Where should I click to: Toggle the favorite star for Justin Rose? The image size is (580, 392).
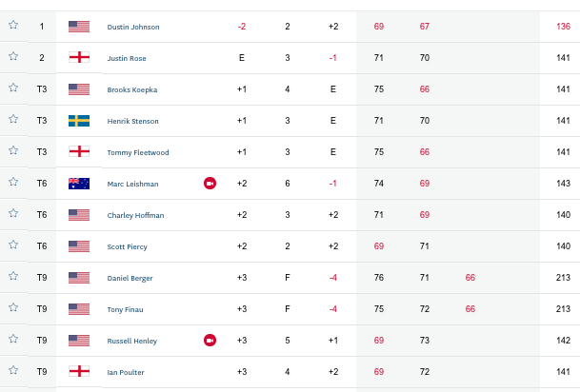click(13, 56)
